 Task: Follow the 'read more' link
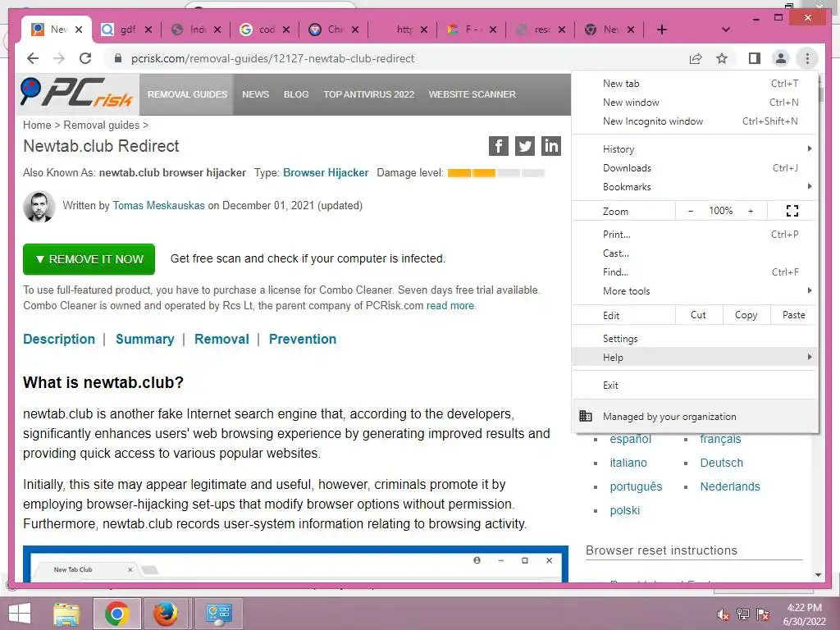pos(450,305)
